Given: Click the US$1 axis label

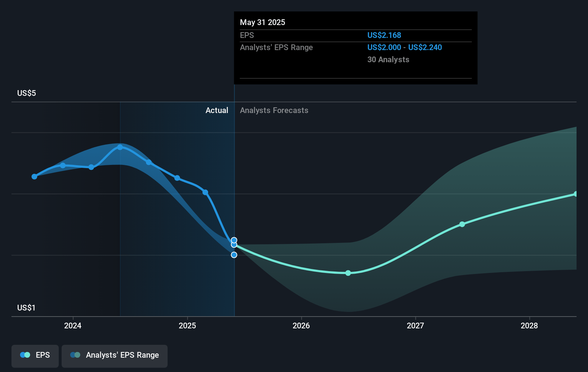Looking at the screenshot, I should (x=26, y=308).
